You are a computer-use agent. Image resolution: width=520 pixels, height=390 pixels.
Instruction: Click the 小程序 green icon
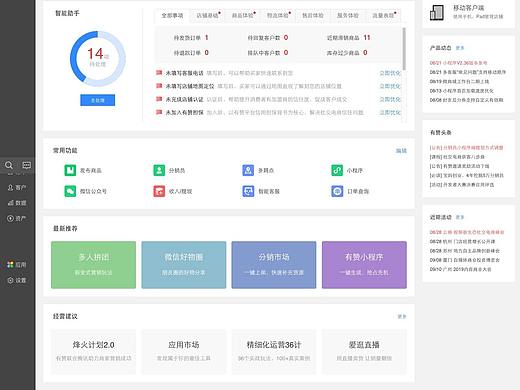click(337, 170)
